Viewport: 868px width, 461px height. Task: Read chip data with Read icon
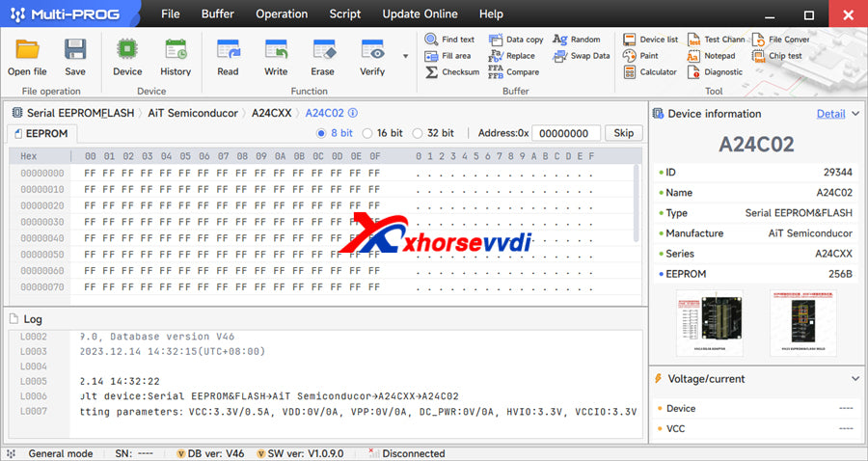[228, 57]
